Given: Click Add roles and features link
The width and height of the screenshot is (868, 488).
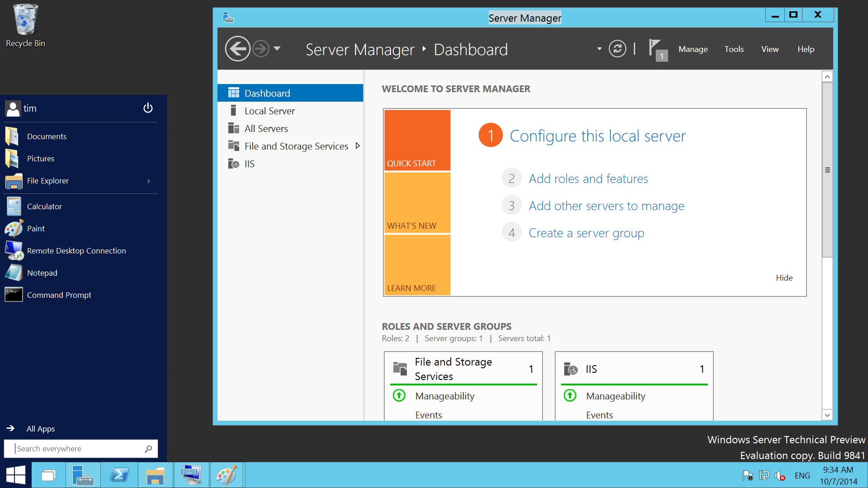Looking at the screenshot, I should tap(588, 178).
